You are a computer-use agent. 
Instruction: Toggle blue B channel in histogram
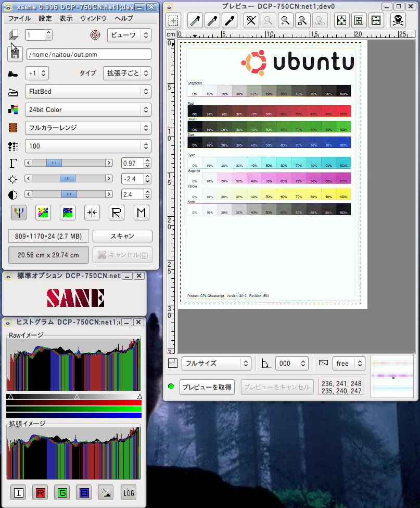84,493
